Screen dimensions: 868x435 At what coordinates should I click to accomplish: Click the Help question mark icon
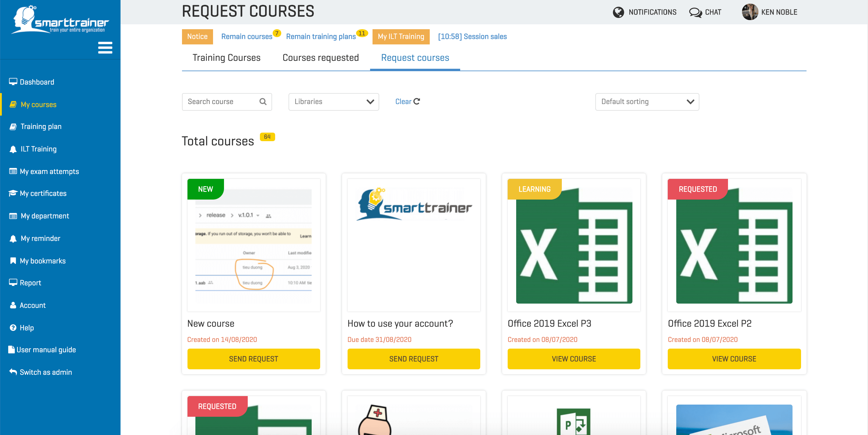coord(13,328)
